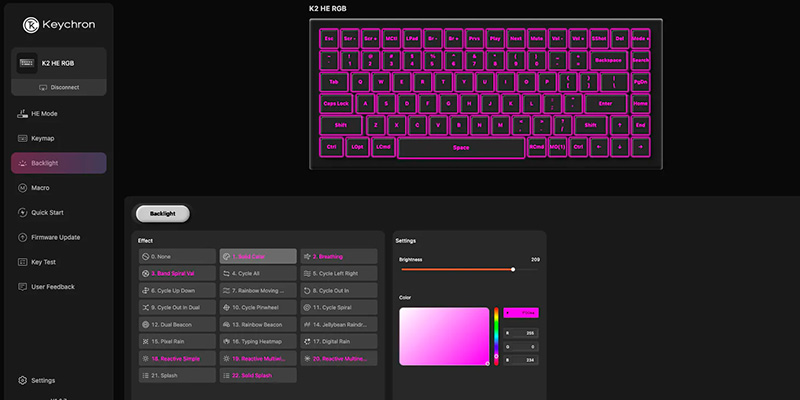Select effect 4. Cycle All
800x400 pixels.
pyautogui.click(x=258, y=273)
